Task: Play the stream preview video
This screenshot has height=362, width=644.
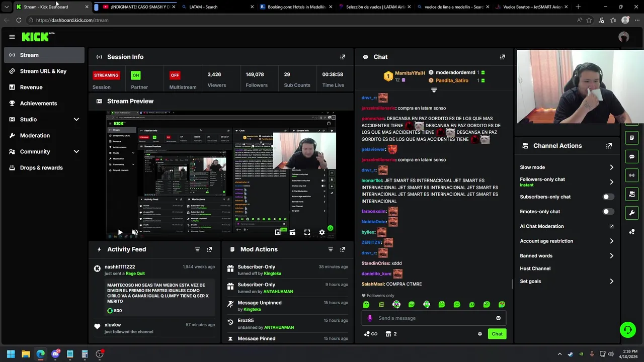Action: click(x=120, y=232)
